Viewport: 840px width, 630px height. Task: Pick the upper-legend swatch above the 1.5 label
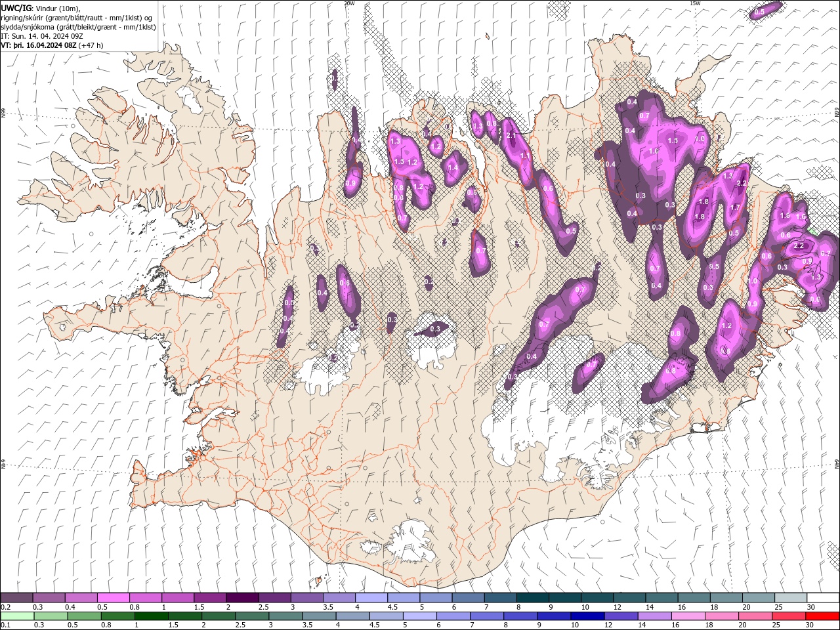(x=210, y=598)
